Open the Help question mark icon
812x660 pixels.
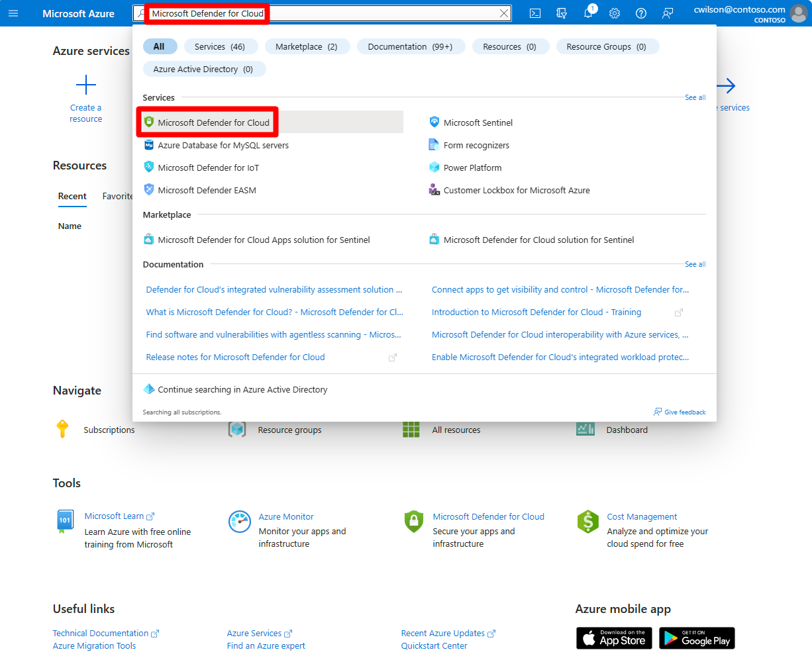pyautogui.click(x=641, y=13)
